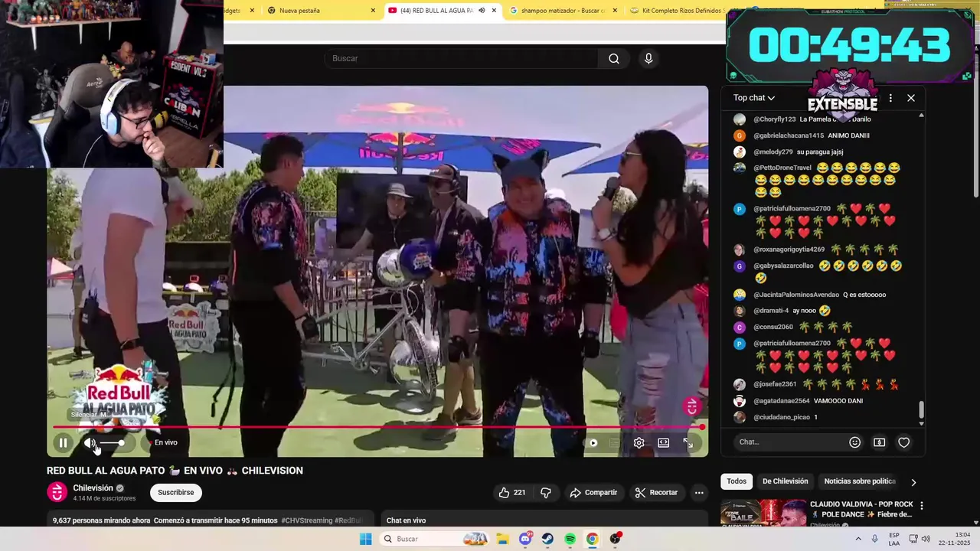
Task: Open video settings gear
Action: point(639,442)
